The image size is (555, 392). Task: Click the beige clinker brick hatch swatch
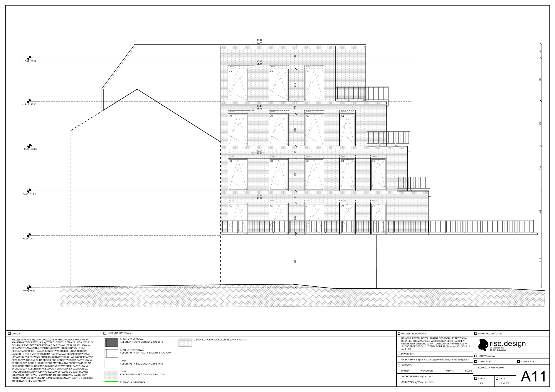coord(185,342)
